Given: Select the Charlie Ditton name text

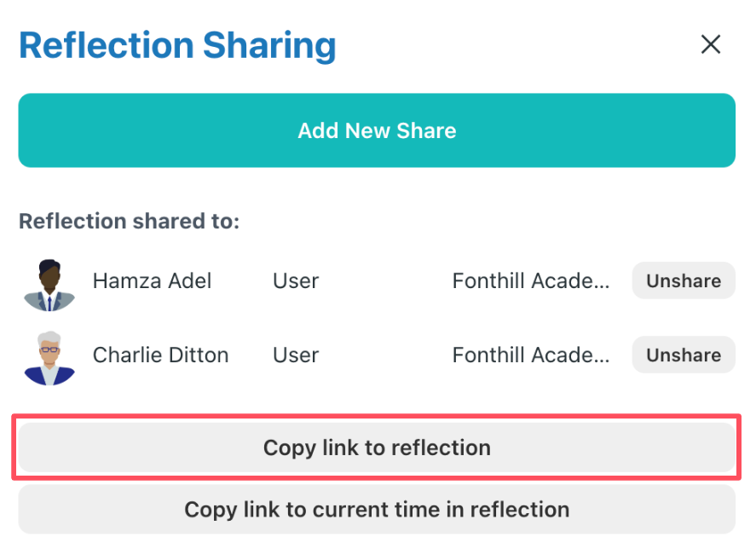Looking at the screenshot, I should tap(160, 355).
